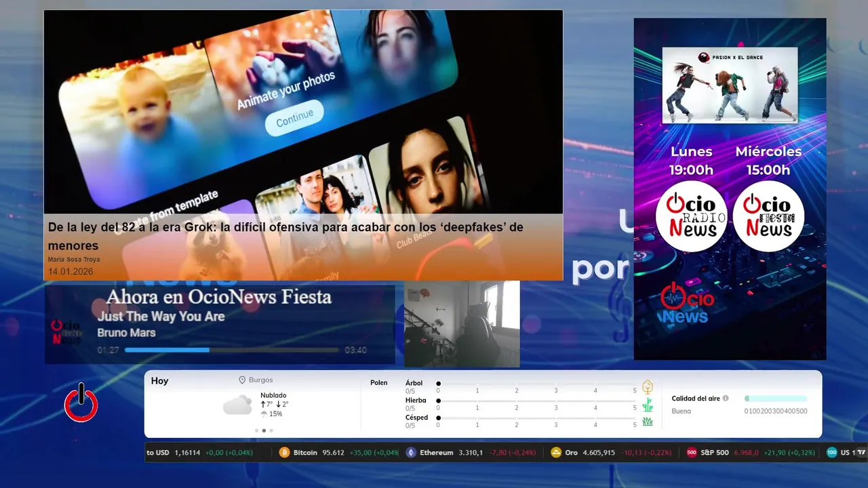Click the OcioNews logo on the banner
Viewport: 868px width, 488px height.
[x=687, y=303]
